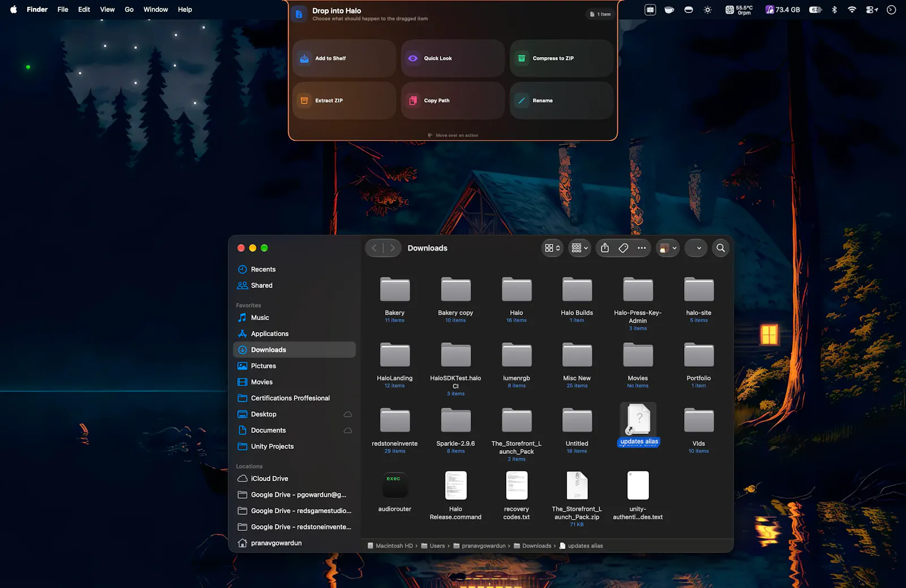Go back with the Finder back arrow
This screenshot has width=906, height=588.
click(x=374, y=248)
